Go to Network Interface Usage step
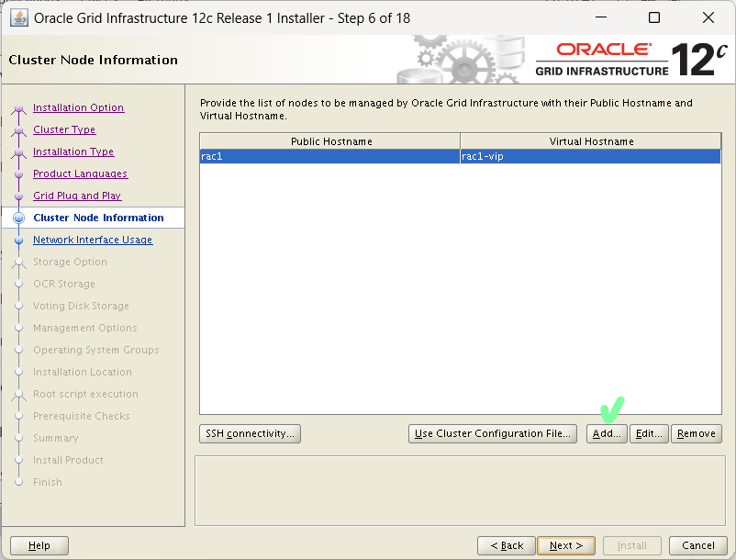 pyautogui.click(x=93, y=240)
